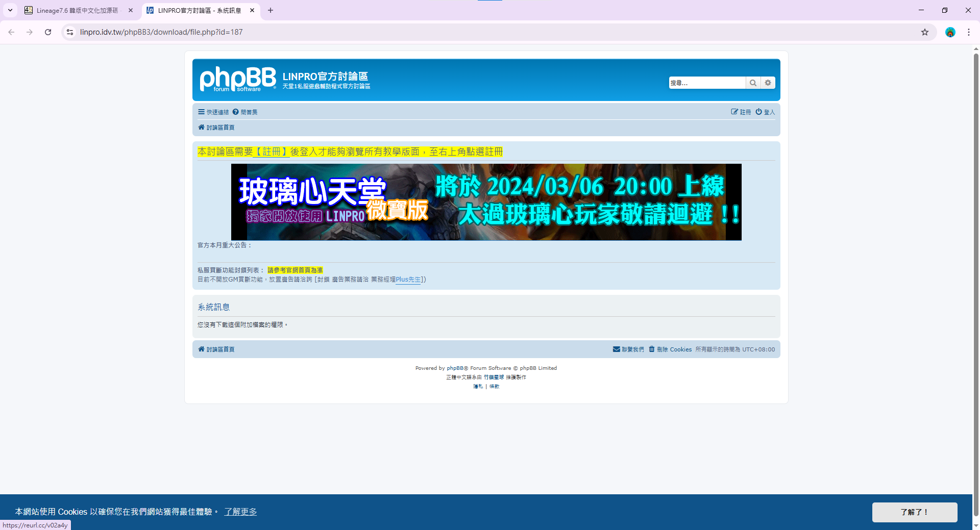
Task: Open the phpBB link in Powered by line
Action: coord(455,368)
